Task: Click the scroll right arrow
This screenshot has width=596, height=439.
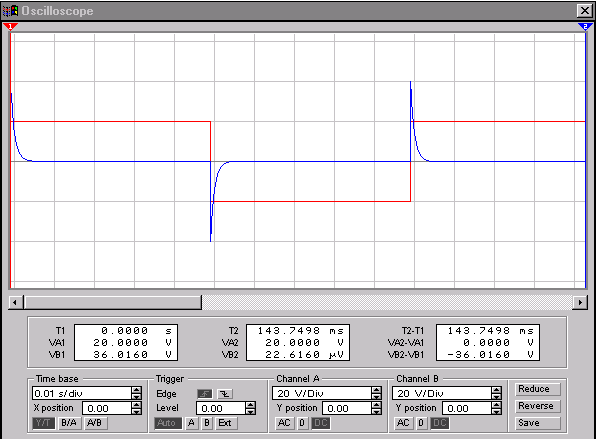Action: (580, 303)
